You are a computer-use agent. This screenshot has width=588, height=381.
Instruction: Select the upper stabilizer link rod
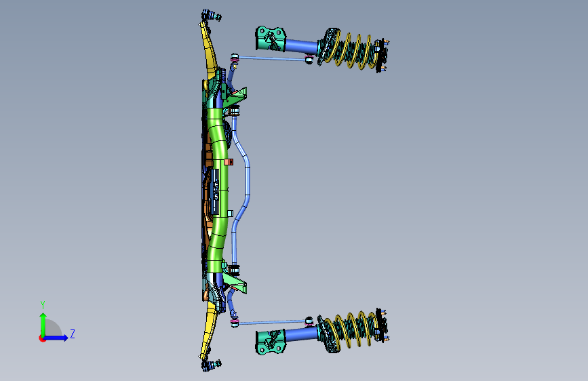click(273, 58)
